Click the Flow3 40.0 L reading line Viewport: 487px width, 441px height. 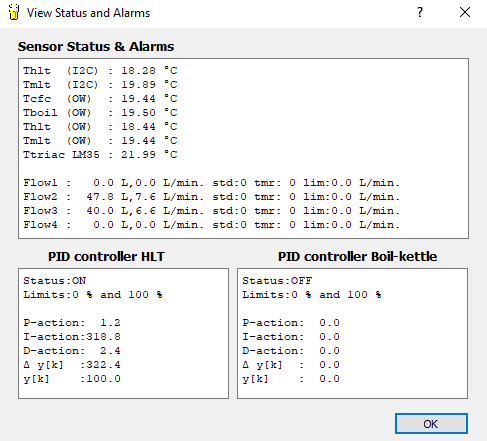pos(211,211)
